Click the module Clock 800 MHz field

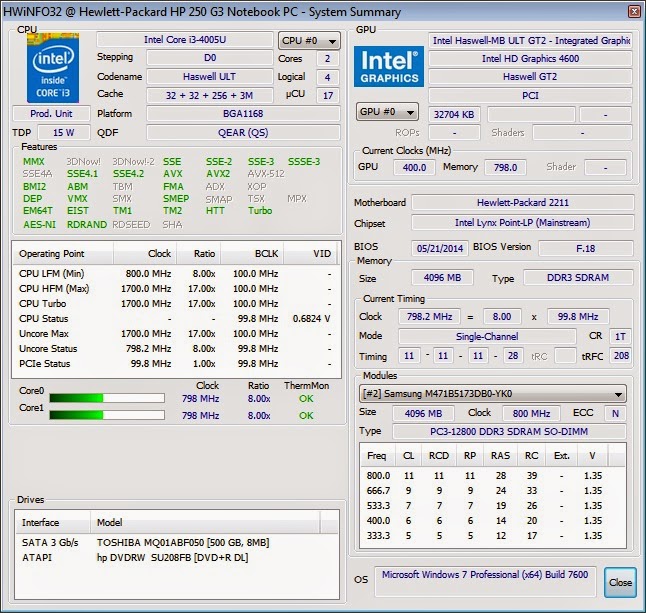[531, 413]
